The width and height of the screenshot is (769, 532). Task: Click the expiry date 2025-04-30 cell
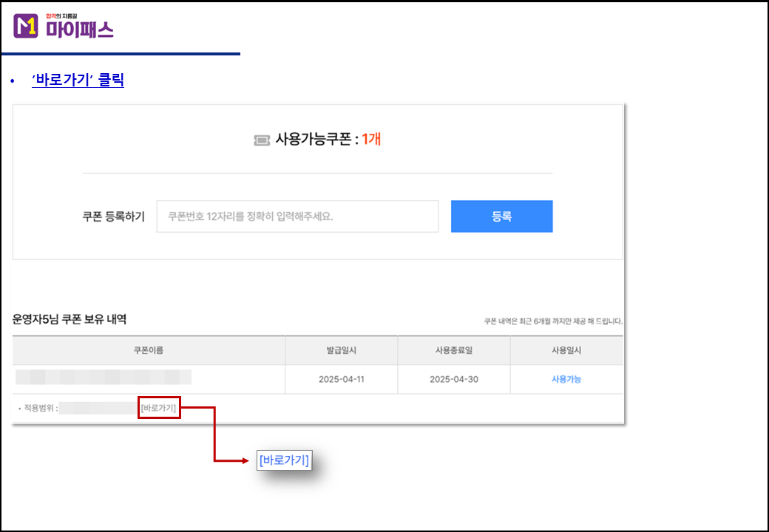pos(453,379)
